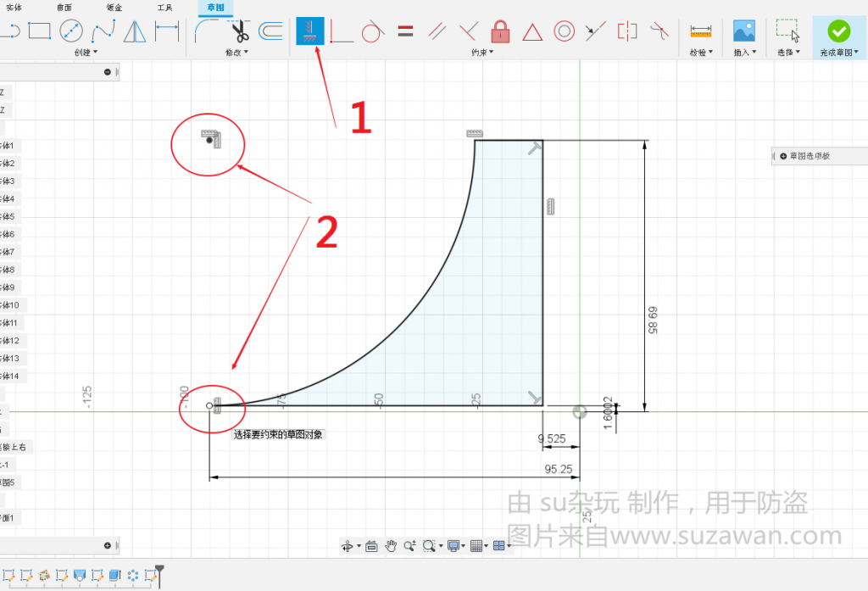Open Display Settings monitor icon
Viewport: 868px width, 591px height.
[x=453, y=546]
